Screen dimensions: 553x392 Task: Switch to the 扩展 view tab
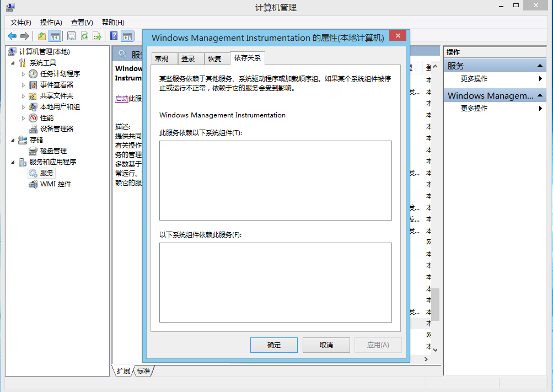[123, 371]
